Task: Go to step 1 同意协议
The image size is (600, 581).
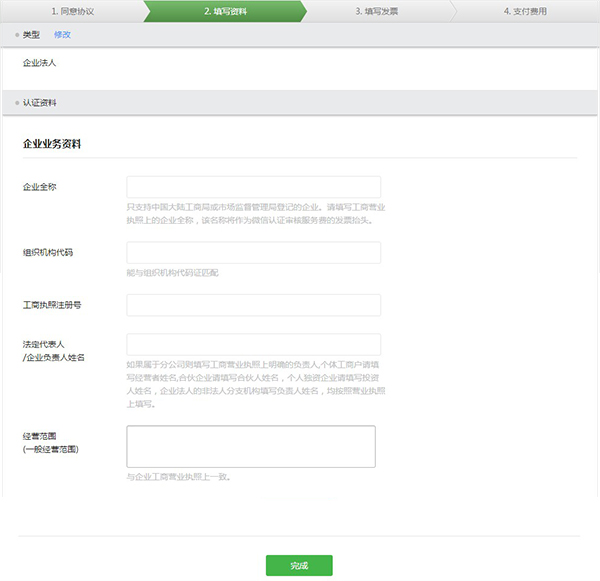Action: tap(75, 11)
